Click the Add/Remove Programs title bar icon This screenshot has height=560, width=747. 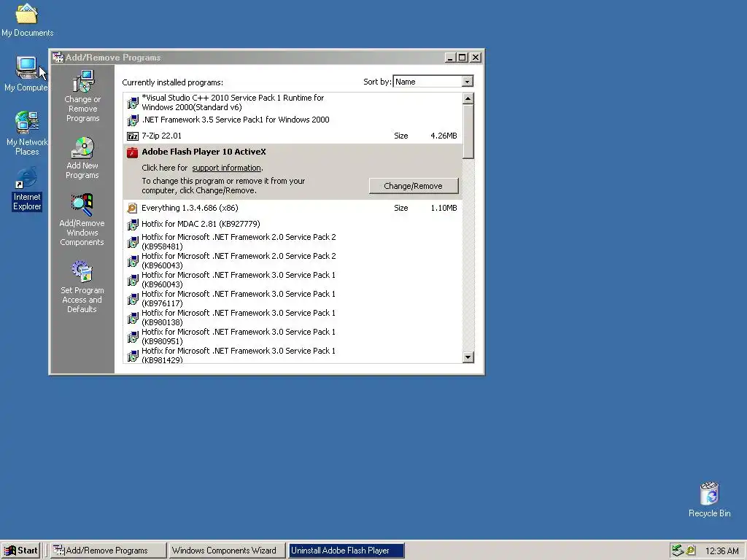(x=58, y=58)
